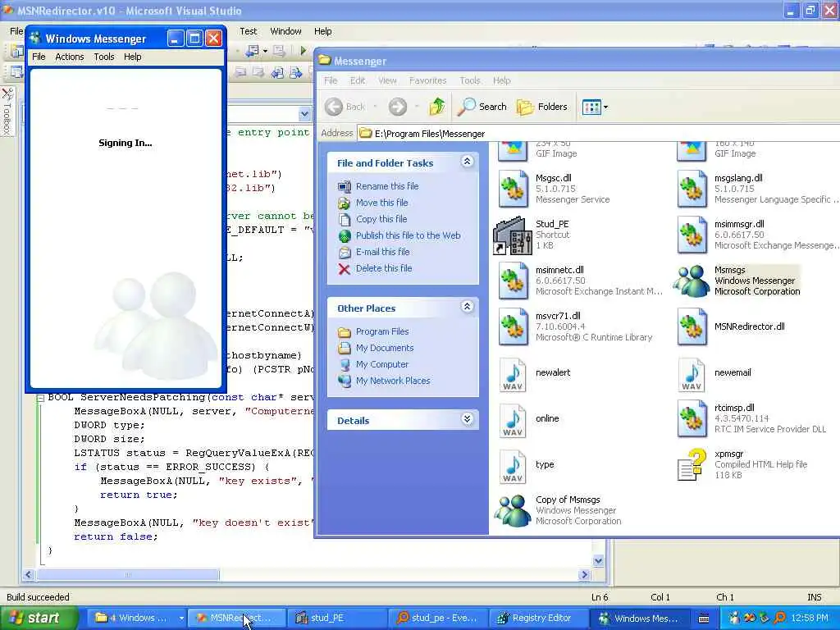Select MSNRedirector.dll file icon

[692, 326]
